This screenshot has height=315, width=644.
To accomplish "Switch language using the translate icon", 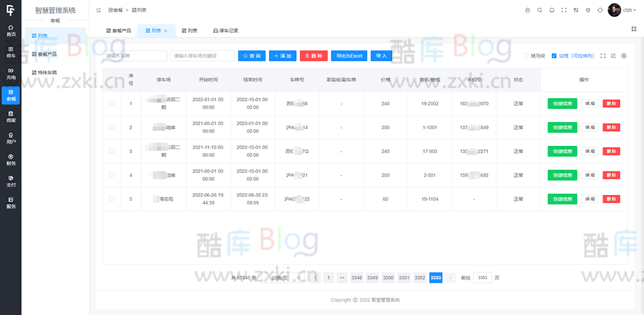I will pyautogui.click(x=576, y=10).
